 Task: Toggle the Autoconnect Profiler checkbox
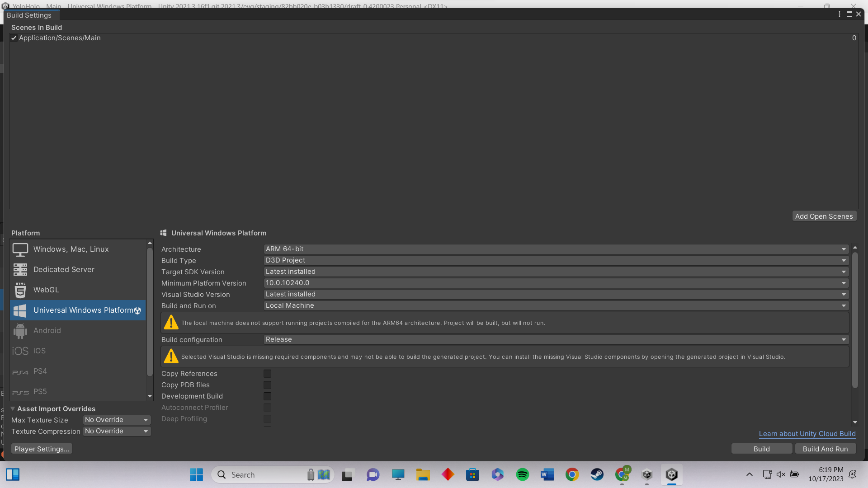(x=268, y=408)
